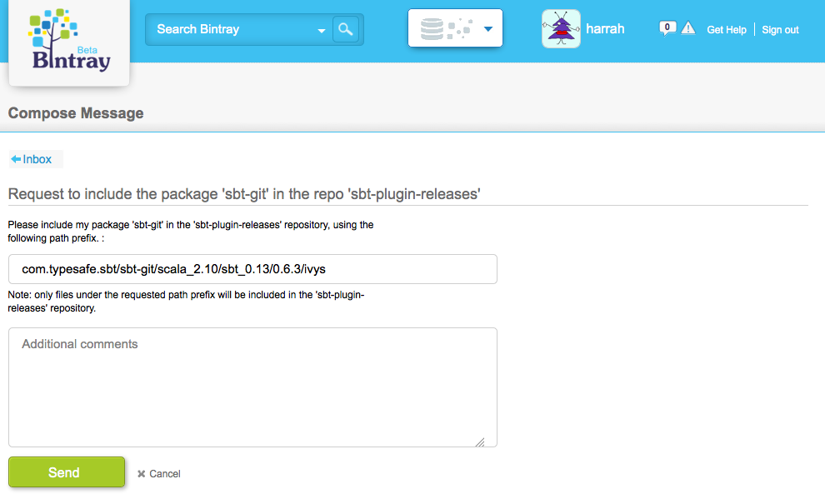Return to the Inbox
The image size is (825, 504).
(37, 159)
